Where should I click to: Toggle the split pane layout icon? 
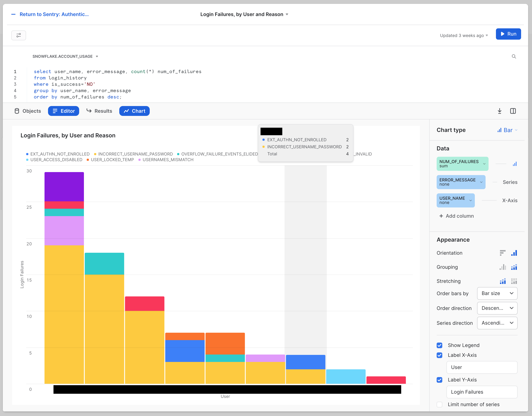tap(513, 111)
